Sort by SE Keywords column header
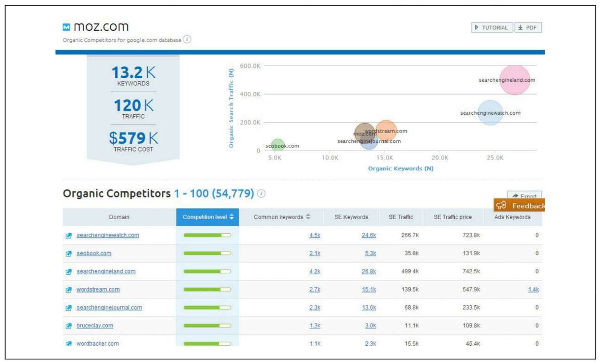This screenshot has width=602, height=364. (x=351, y=217)
